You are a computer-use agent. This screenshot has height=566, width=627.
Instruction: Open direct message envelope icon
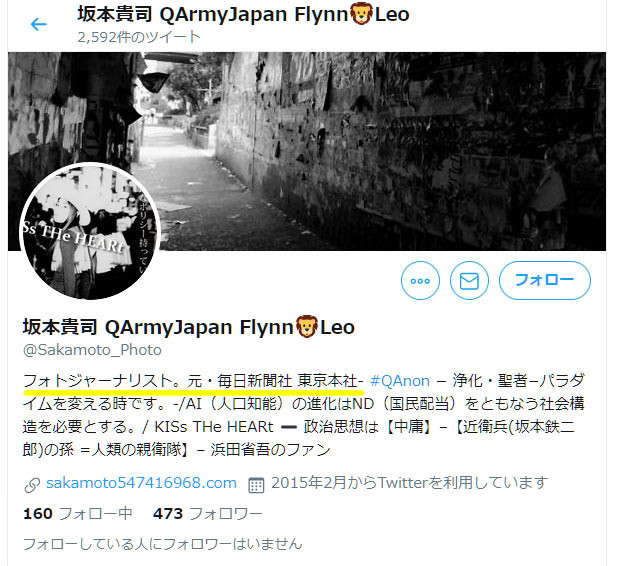[469, 280]
